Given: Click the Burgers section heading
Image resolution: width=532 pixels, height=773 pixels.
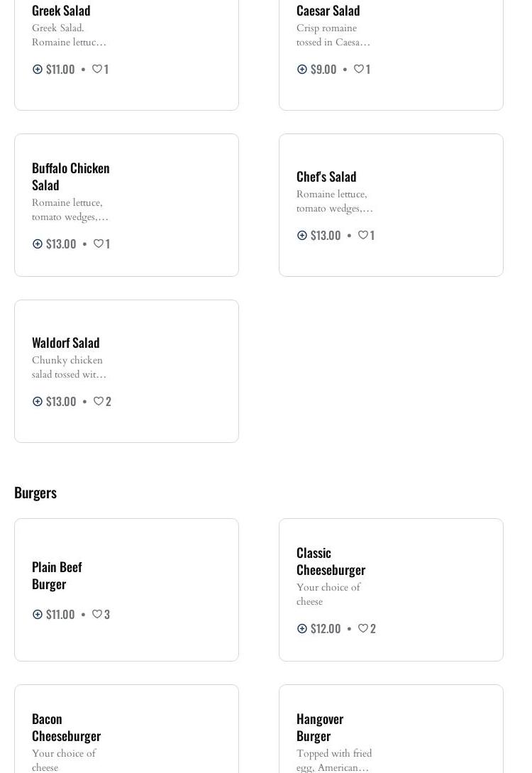Looking at the screenshot, I should 35,492.
